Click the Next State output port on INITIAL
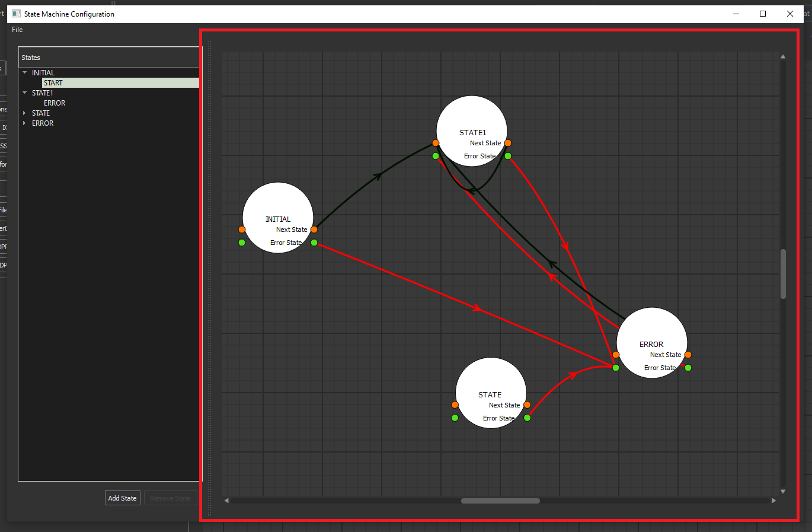Image resolution: width=812 pixels, height=532 pixels. tap(314, 230)
